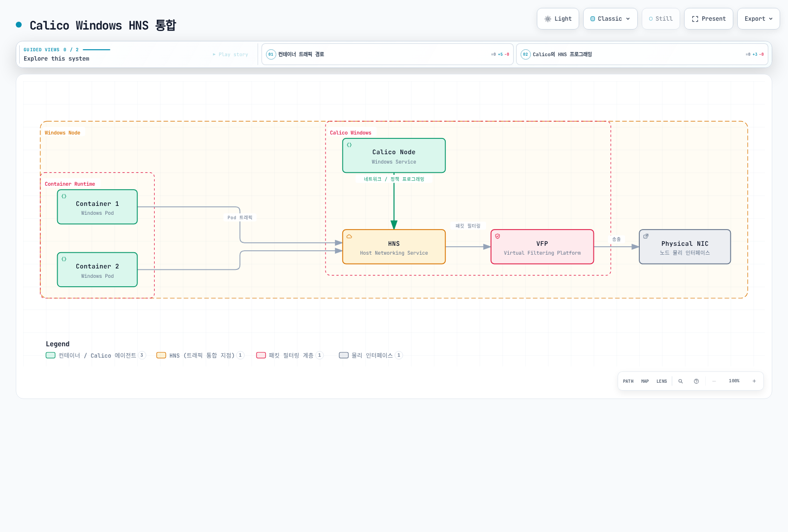Viewport: 788px width, 532px height.
Task: Open guided view 02 Calico의 HNS 프로그래밍
Action: tap(642, 54)
